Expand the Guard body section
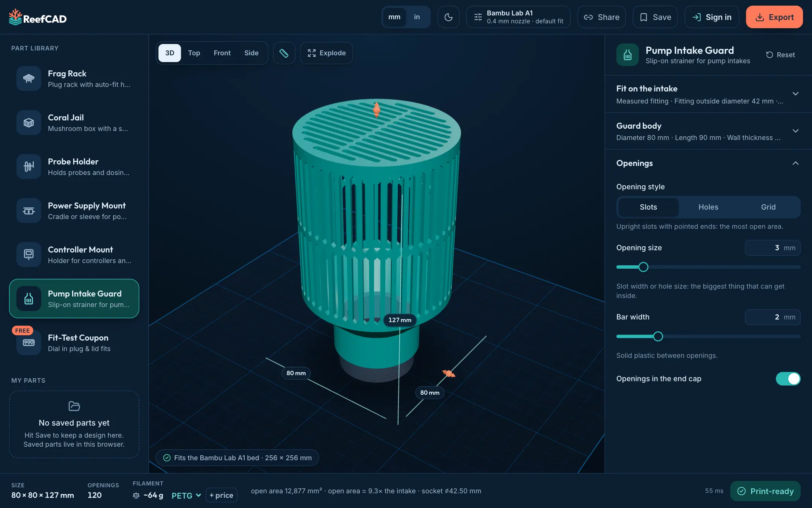The height and width of the screenshot is (508, 812). (708, 131)
